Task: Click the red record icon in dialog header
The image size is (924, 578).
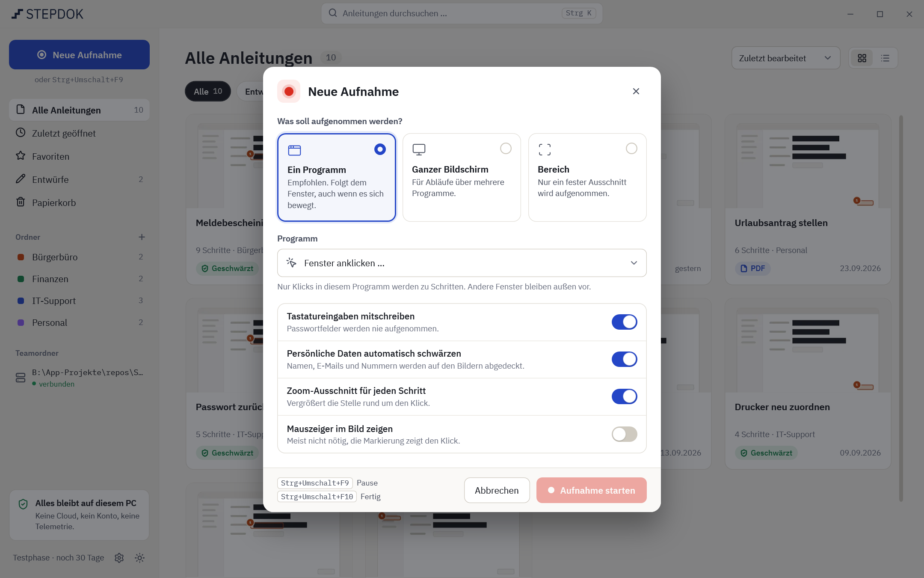Action: 289,91
